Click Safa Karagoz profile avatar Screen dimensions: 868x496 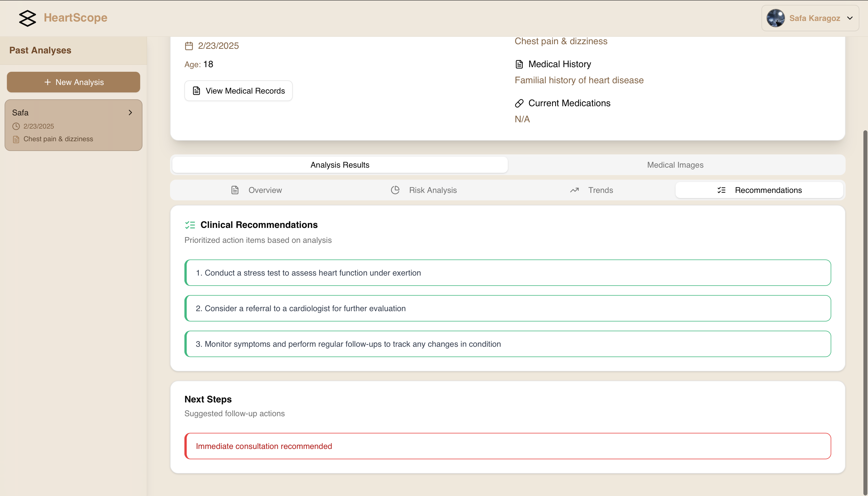point(776,18)
